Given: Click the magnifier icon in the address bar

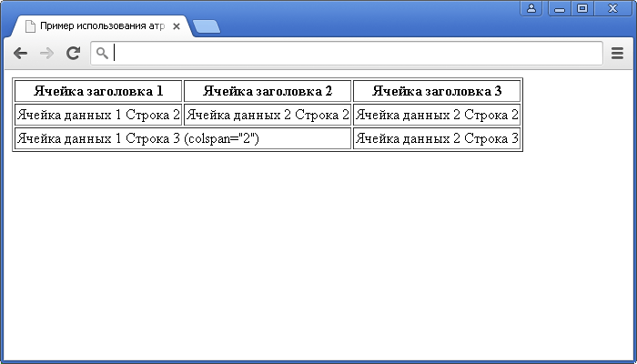Looking at the screenshot, I should [x=103, y=54].
